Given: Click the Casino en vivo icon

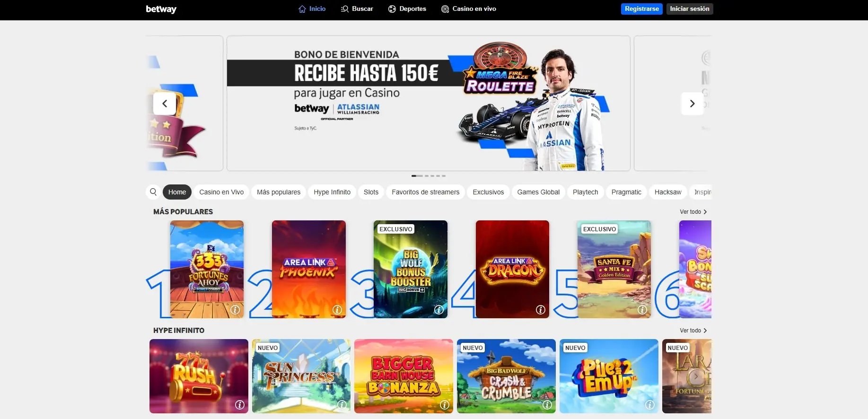Looking at the screenshot, I should click(445, 9).
